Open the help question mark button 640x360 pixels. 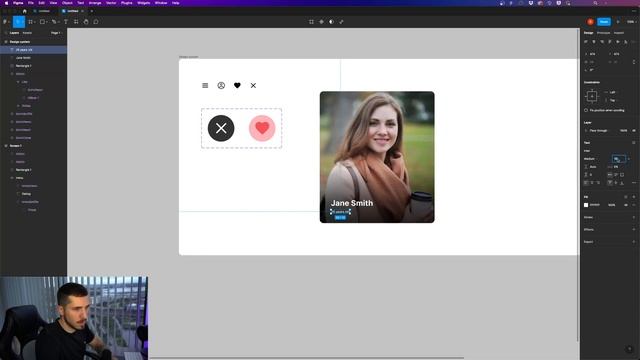pos(629,349)
